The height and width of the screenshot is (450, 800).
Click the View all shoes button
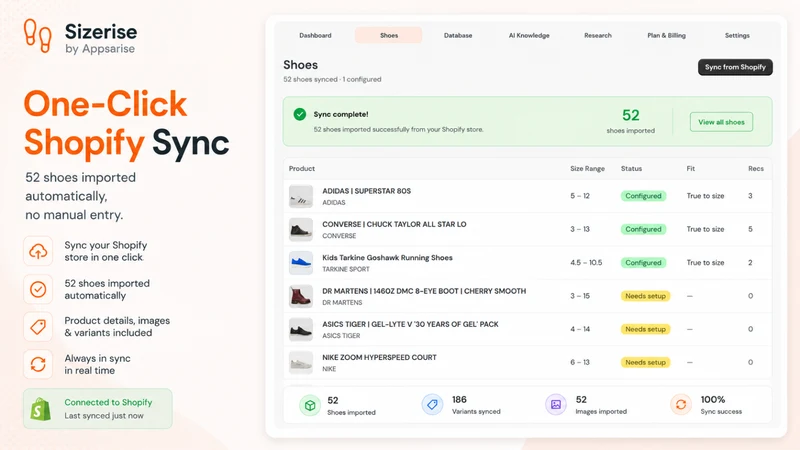click(721, 122)
